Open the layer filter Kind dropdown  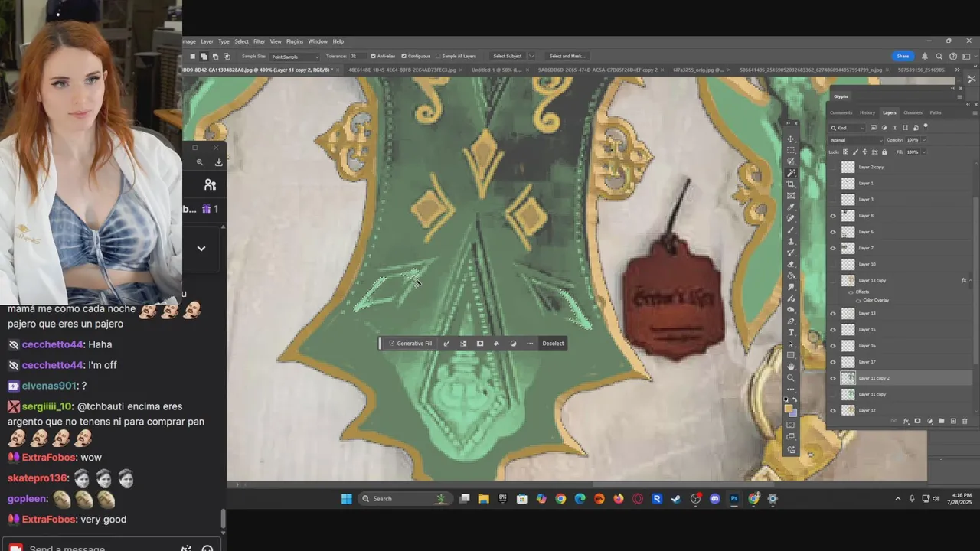click(x=847, y=128)
